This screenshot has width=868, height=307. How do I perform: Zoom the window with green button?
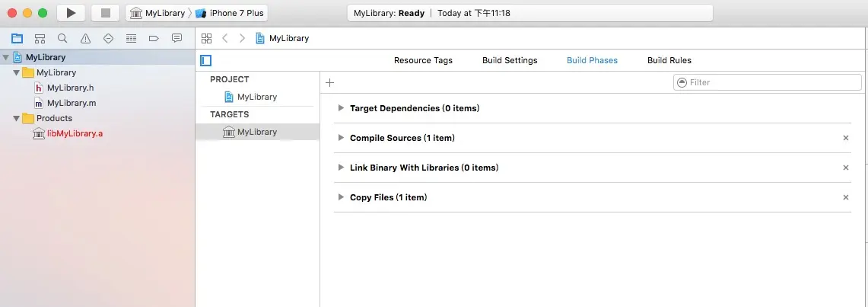(x=42, y=13)
